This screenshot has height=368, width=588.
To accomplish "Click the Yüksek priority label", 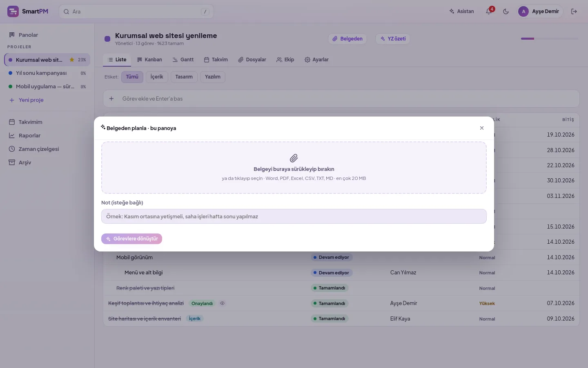I will click(x=487, y=303).
